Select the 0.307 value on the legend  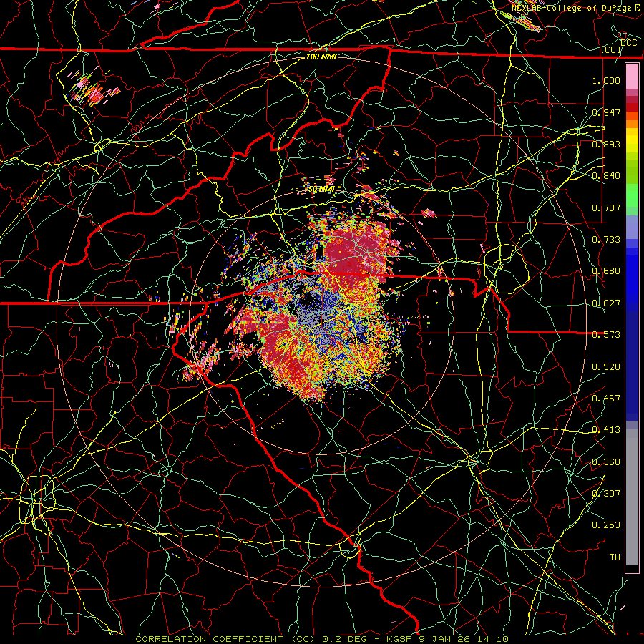click(606, 494)
